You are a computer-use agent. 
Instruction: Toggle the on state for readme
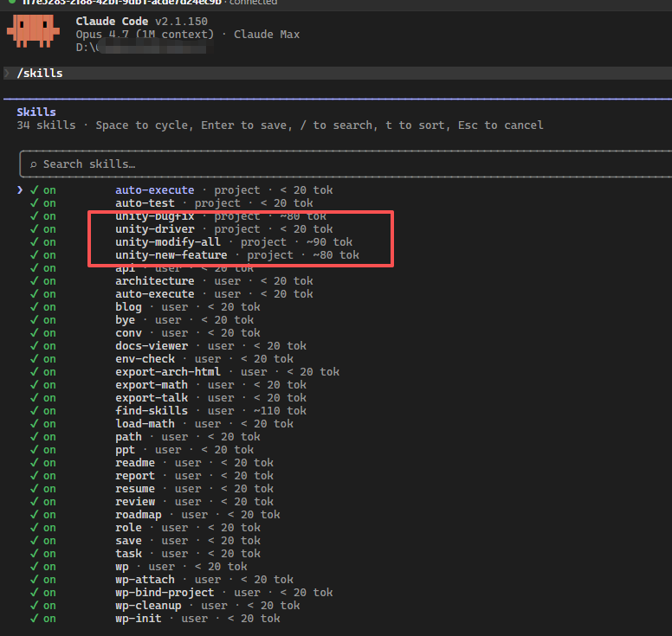[x=43, y=463]
